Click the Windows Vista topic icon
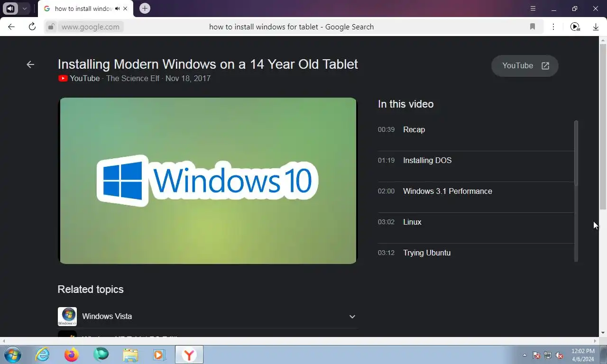 tap(67, 317)
